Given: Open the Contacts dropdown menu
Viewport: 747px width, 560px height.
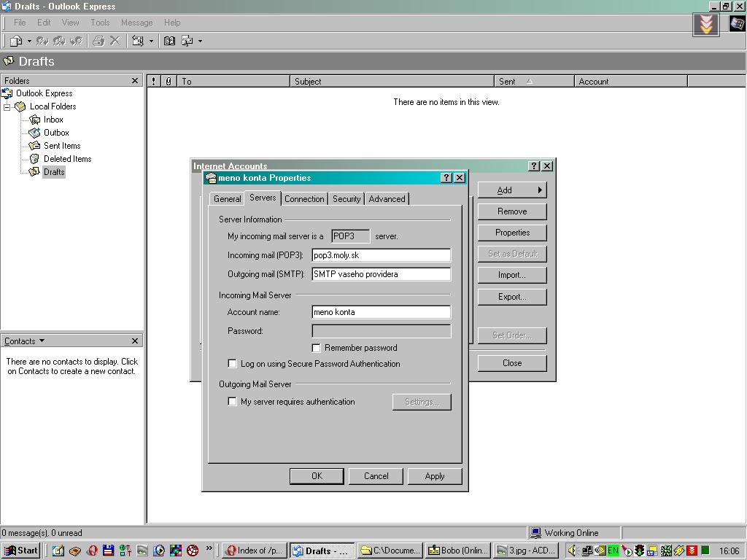Looking at the screenshot, I should [x=24, y=341].
